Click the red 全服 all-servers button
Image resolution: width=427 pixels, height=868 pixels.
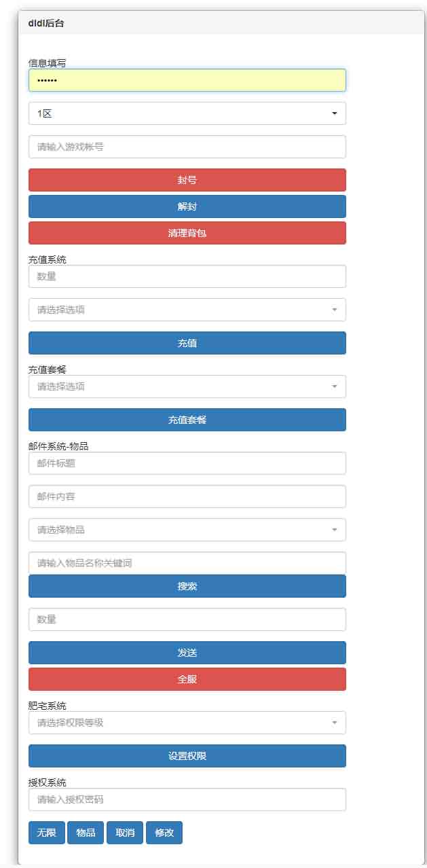coord(187,679)
